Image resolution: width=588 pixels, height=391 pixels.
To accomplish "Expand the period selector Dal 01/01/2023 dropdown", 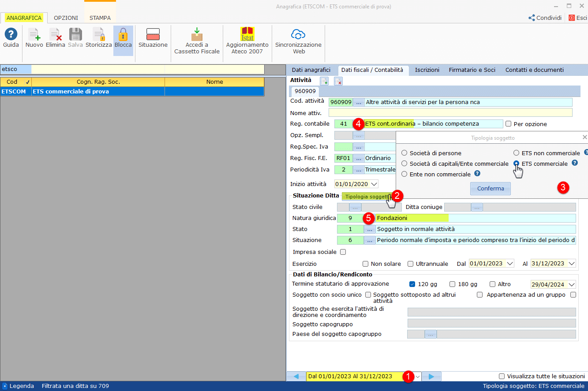I will point(417,376).
